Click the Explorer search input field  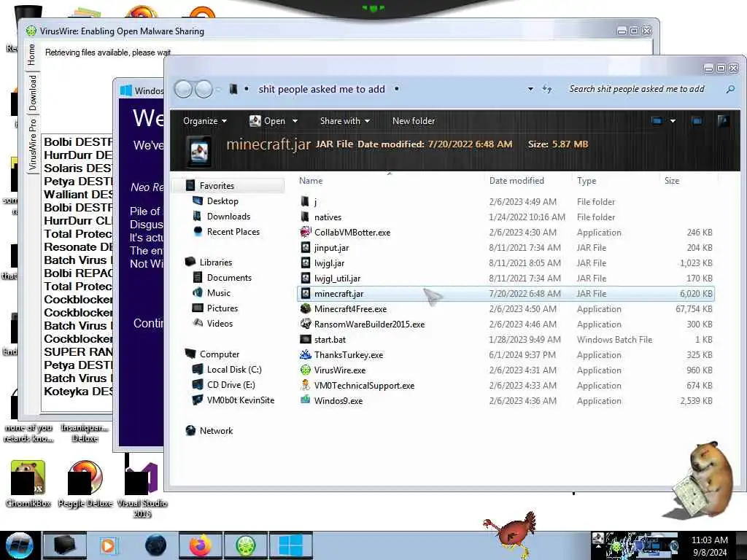click(x=636, y=89)
